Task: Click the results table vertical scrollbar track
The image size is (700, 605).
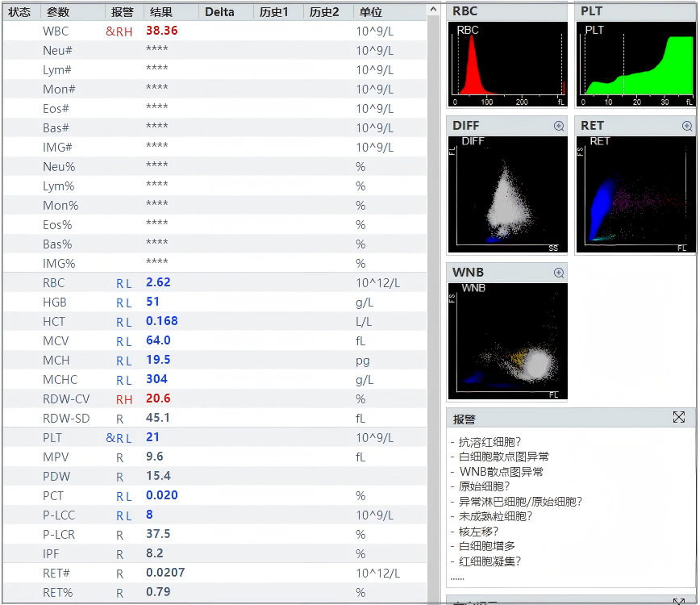Action: click(433, 308)
